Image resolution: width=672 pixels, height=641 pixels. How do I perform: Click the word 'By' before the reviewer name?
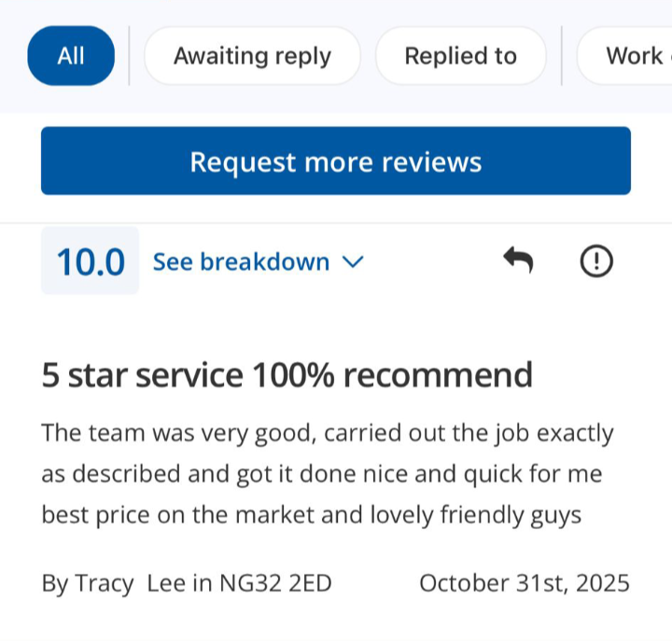(x=54, y=583)
